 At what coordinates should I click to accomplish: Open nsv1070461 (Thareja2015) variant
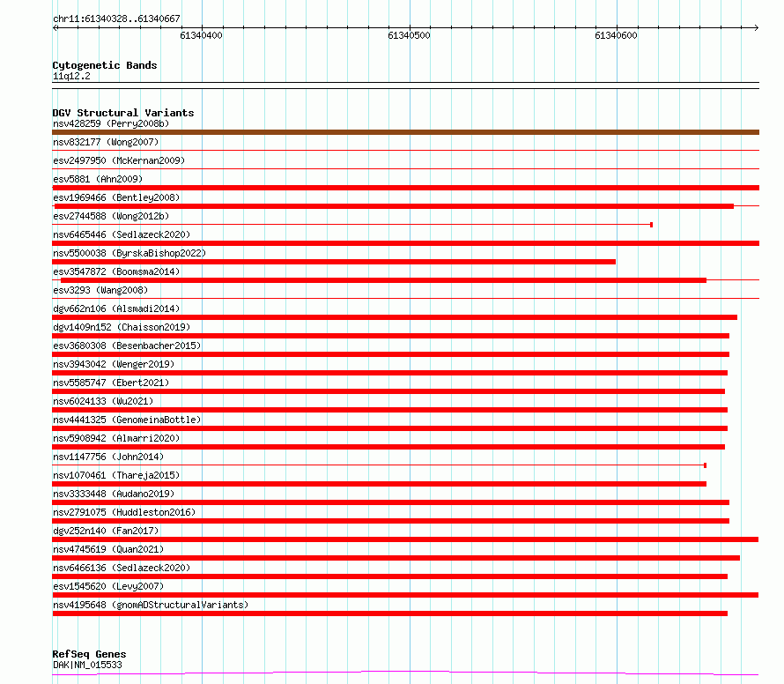[116, 475]
